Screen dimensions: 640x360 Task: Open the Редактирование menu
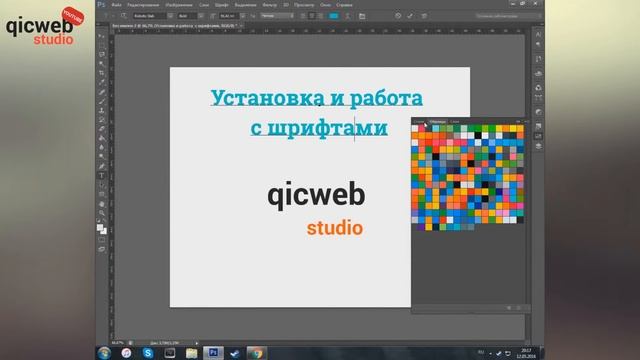tap(143, 5)
